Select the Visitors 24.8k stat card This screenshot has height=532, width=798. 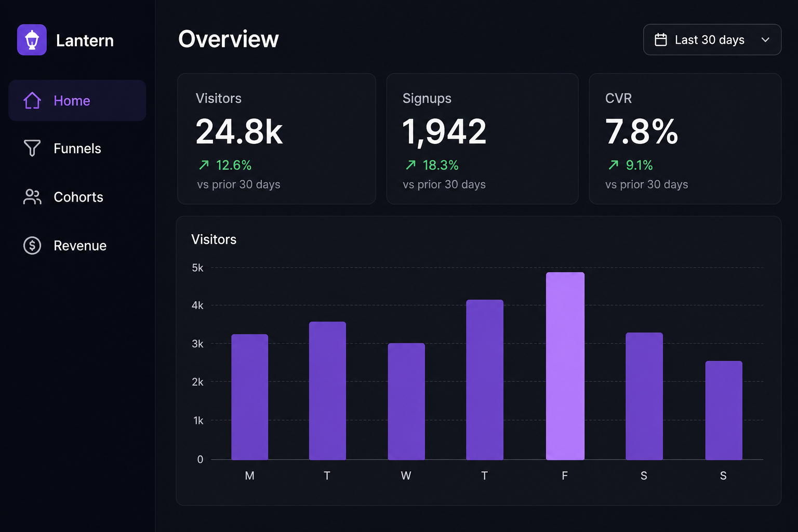click(x=276, y=139)
